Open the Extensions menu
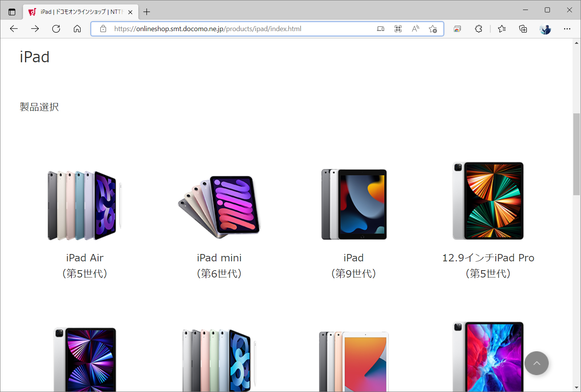Screen dimensions: 581x392 click(x=478, y=29)
